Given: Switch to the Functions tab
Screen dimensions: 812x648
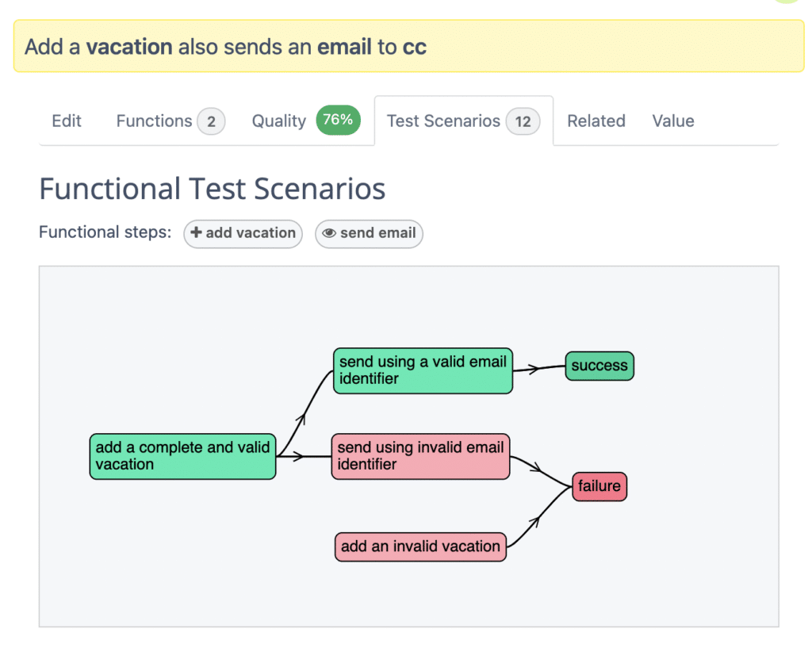Looking at the screenshot, I should [154, 121].
